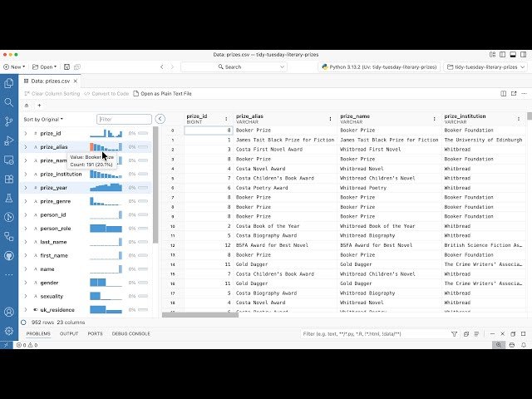The height and width of the screenshot is (399, 532).
Task: Click errors and warnings count in status bar
Action: 27,345
